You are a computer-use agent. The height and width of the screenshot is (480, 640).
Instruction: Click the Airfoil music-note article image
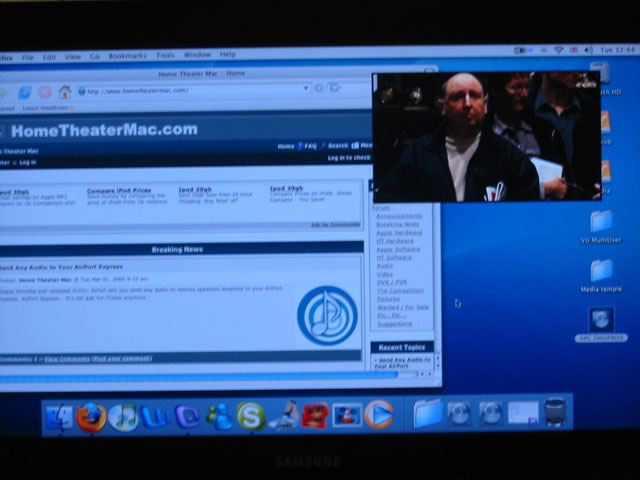(x=327, y=316)
